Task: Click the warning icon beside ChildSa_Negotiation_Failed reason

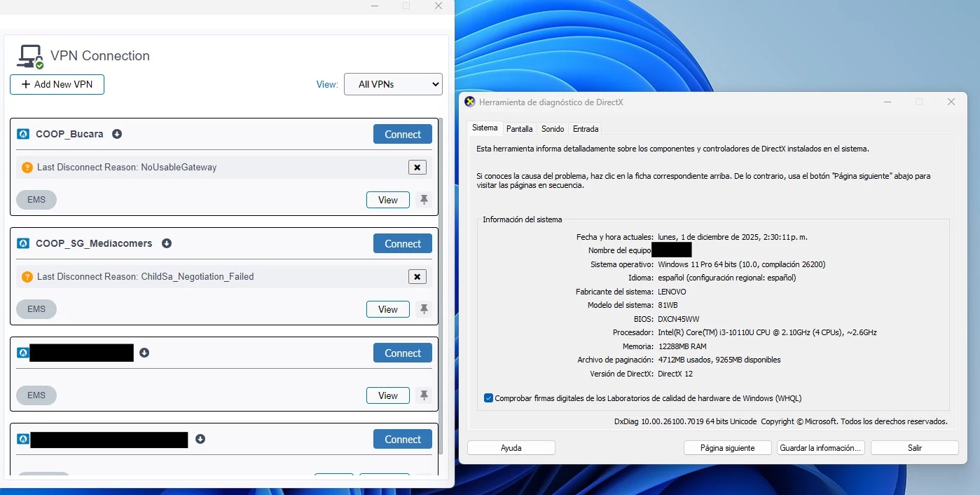Action: 27,277
